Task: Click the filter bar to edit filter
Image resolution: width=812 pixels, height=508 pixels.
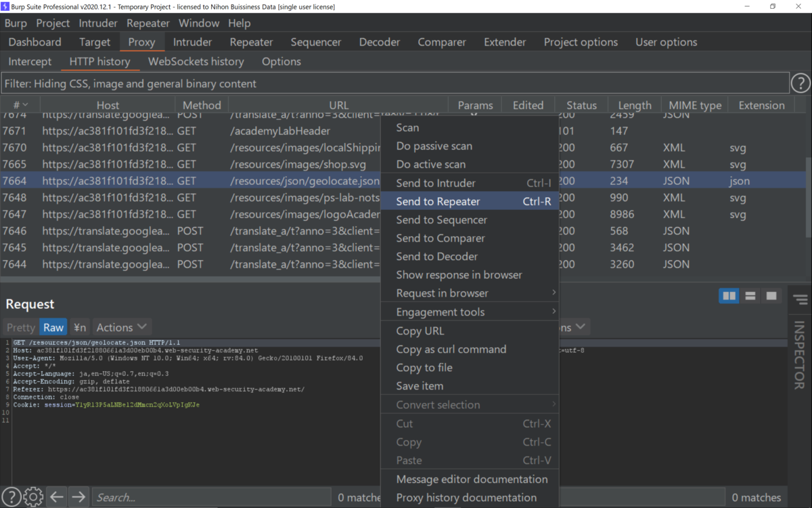Action: [395, 84]
